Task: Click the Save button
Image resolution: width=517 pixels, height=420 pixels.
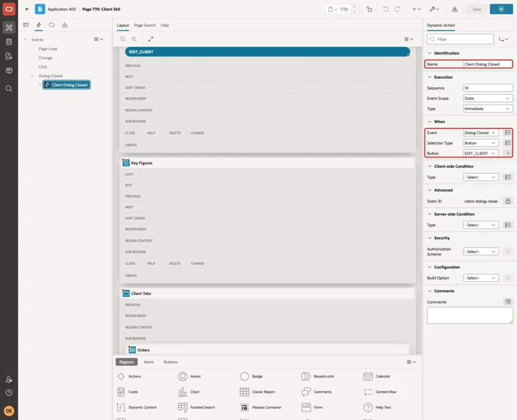Action: tap(477, 9)
